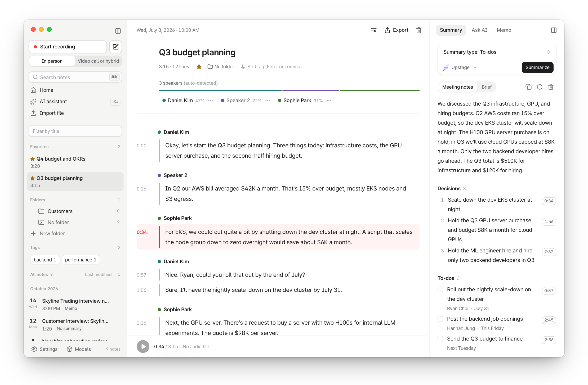588x385 pixels.
Task: Click the new note compose icon
Action: [x=116, y=47]
